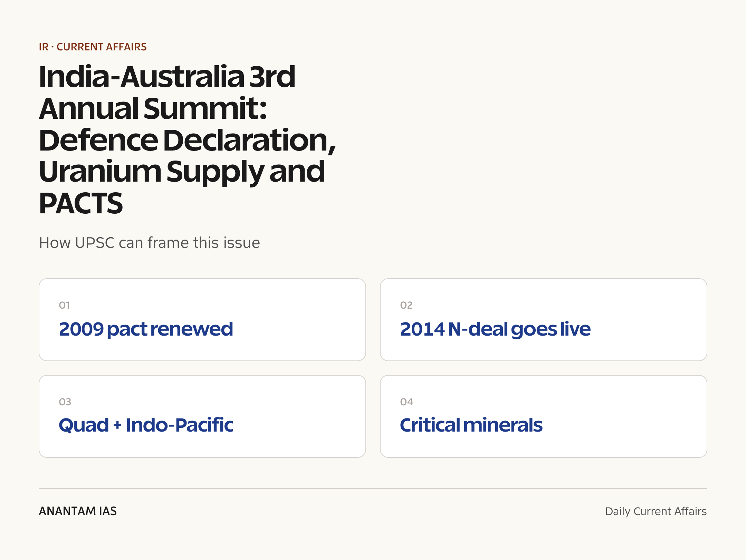
Task: Select the India-Australia 3rd Annual Summit headline
Action: coord(187,140)
